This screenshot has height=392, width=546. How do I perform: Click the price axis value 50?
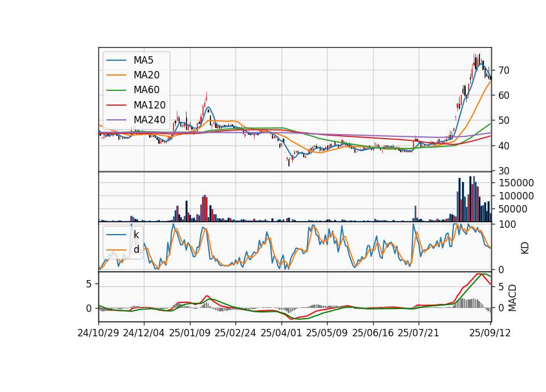tap(504, 120)
